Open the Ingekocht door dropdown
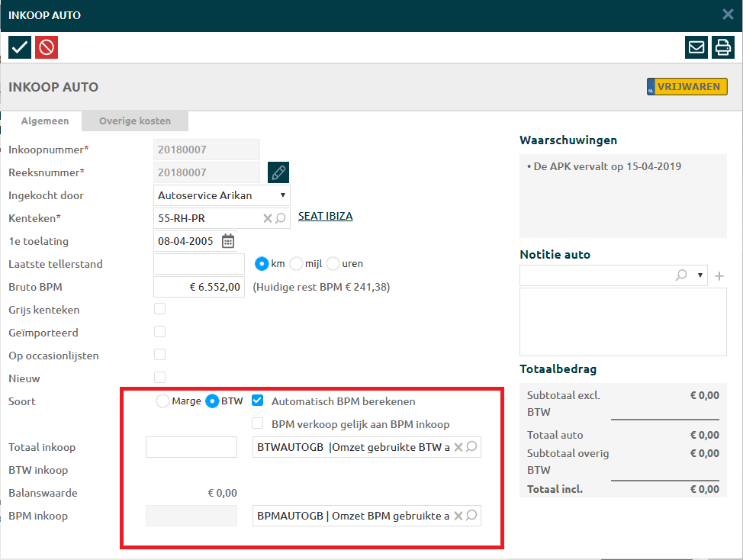This screenshot has height=560, width=743. (221, 195)
